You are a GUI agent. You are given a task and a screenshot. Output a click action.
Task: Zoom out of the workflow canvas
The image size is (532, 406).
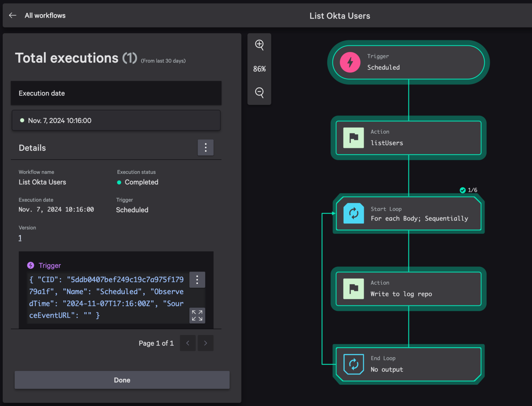click(259, 92)
